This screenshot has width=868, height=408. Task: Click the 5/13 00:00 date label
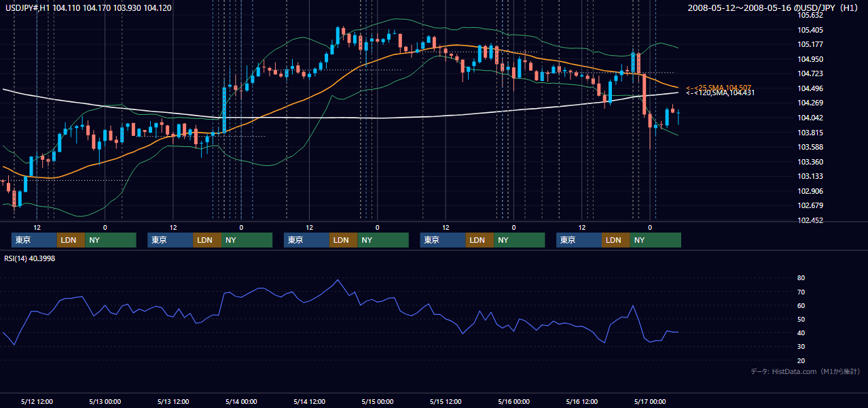105,401
